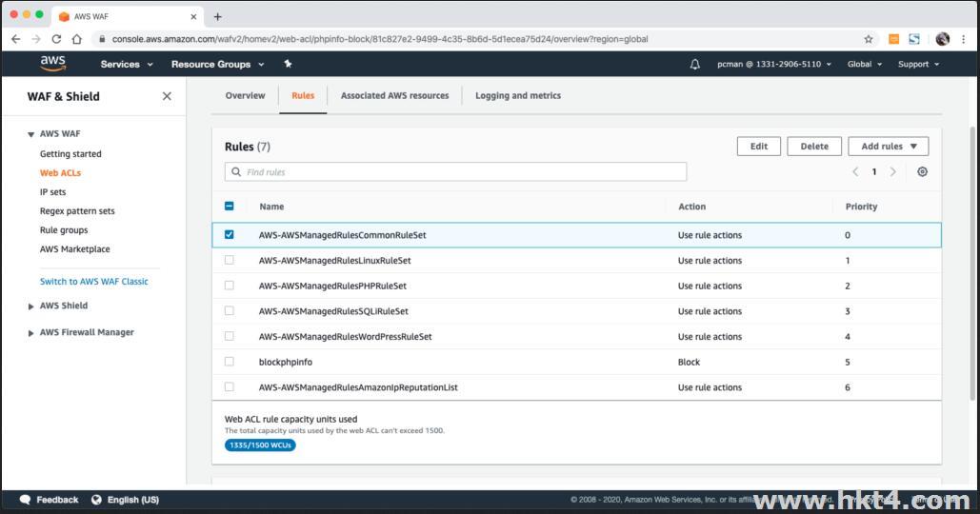Click the blue browser extension icon
The image size is (980, 514).
tap(914, 39)
